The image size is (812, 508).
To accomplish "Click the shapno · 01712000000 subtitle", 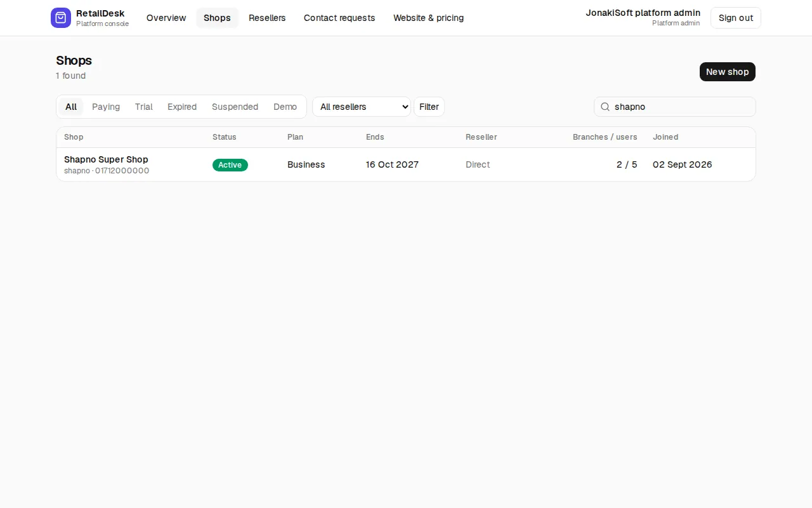I will click(x=107, y=171).
